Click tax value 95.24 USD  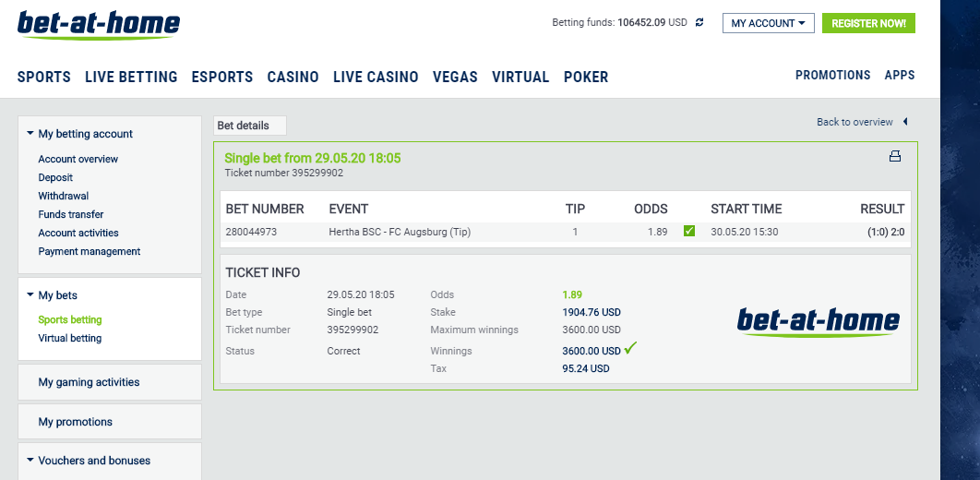tap(586, 368)
